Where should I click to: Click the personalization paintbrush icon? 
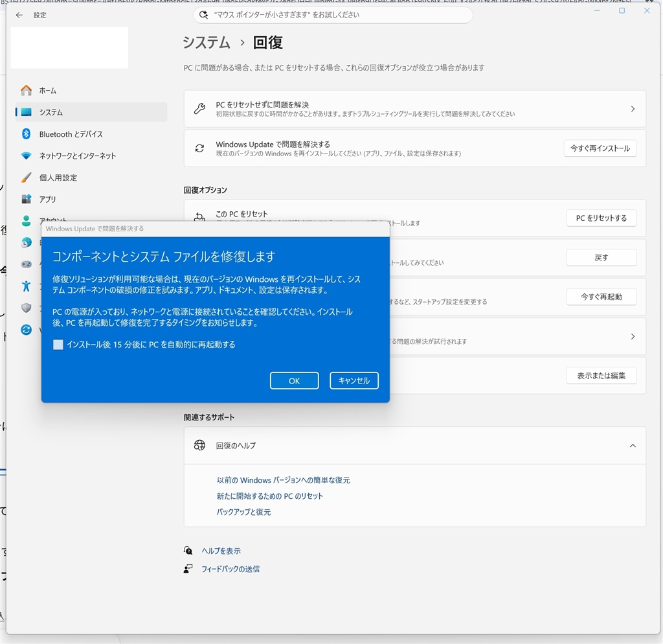click(x=26, y=178)
